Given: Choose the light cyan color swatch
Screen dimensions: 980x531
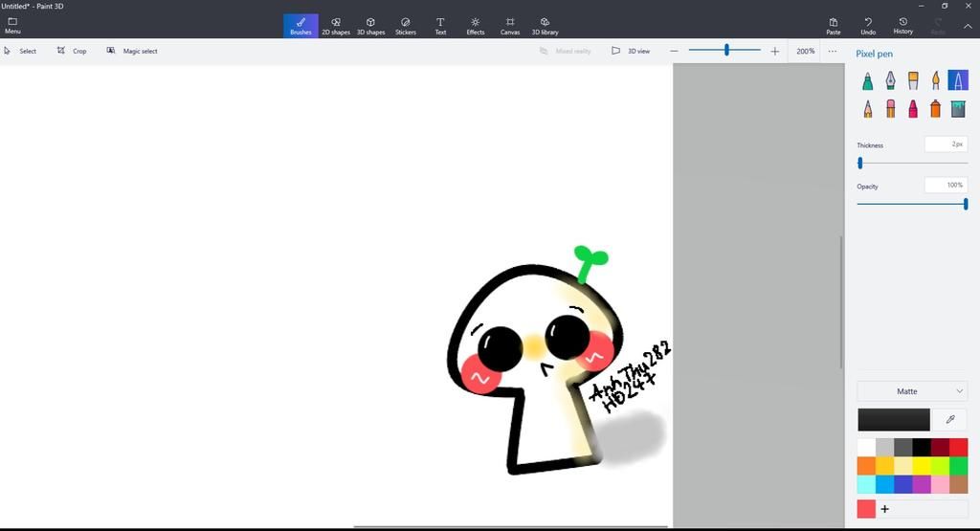Looking at the screenshot, I should pyautogui.click(x=866, y=484).
